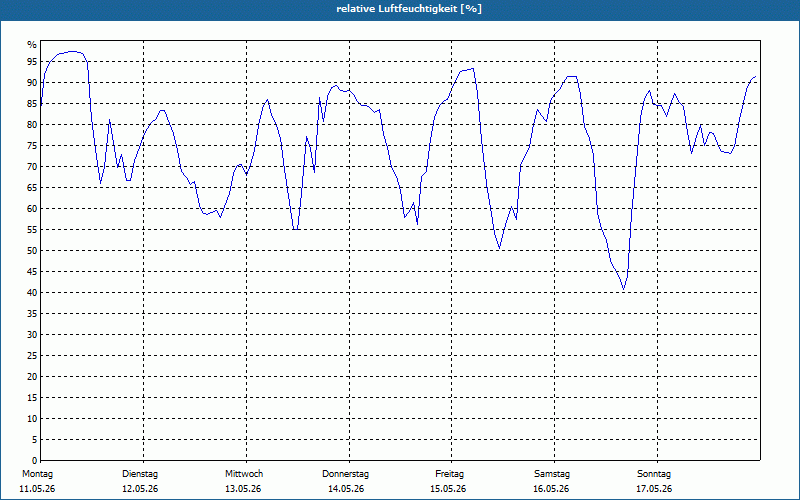Click the y-axis value '55'
The height and width of the screenshot is (500, 800).
(x=32, y=230)
